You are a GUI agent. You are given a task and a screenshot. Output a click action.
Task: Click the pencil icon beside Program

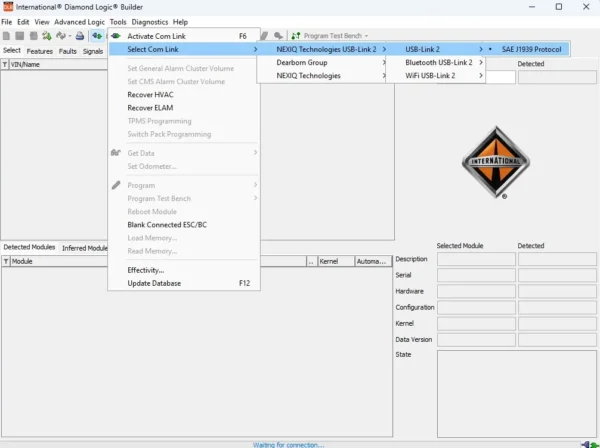click(116, 185)
